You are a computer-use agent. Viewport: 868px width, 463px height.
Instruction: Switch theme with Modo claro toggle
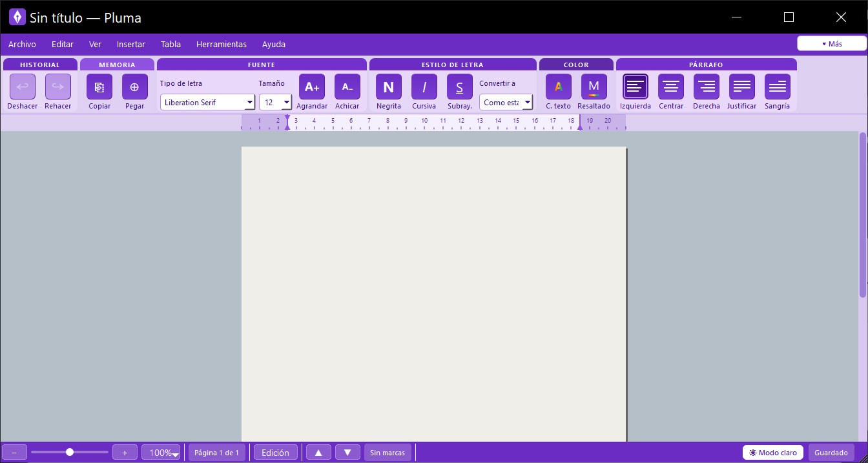773,453
